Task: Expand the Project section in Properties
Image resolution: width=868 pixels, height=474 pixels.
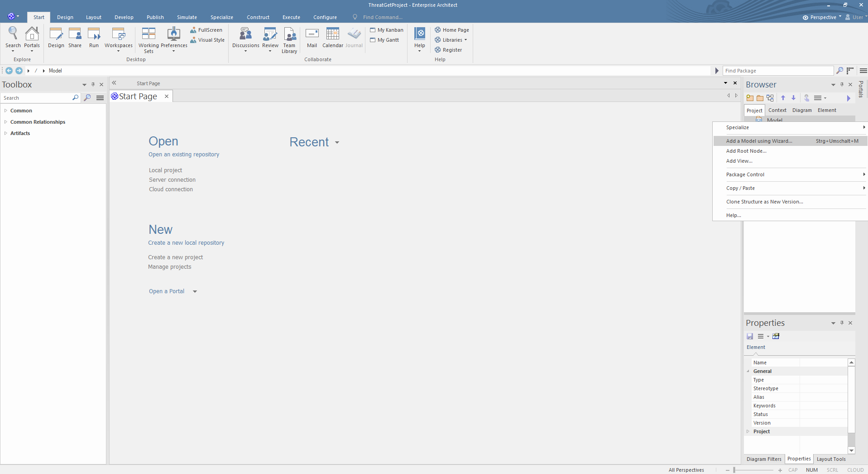Action: click(748, 431)
